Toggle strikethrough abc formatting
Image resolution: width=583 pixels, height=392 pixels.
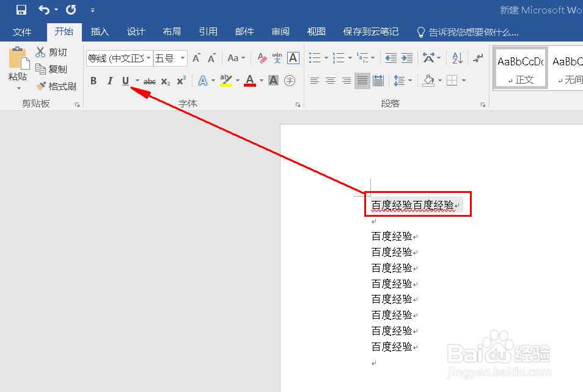150,81
